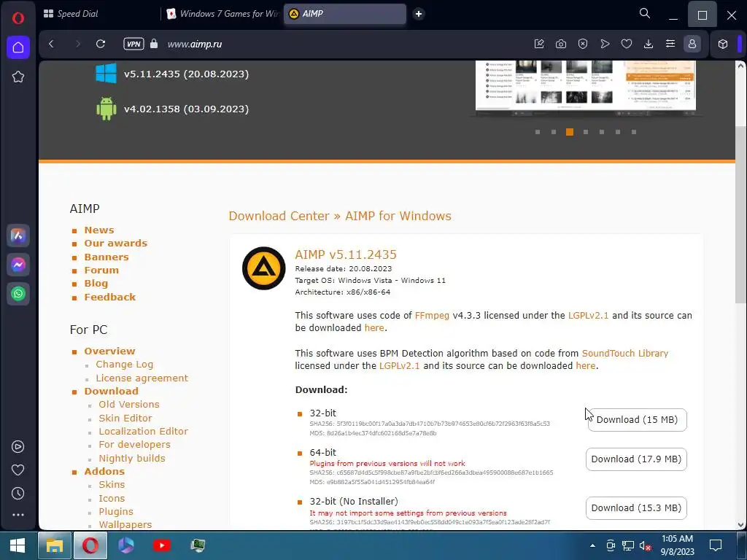
Task: Open the Banners link
Action: pyautogui.click(x=107, y=257)
